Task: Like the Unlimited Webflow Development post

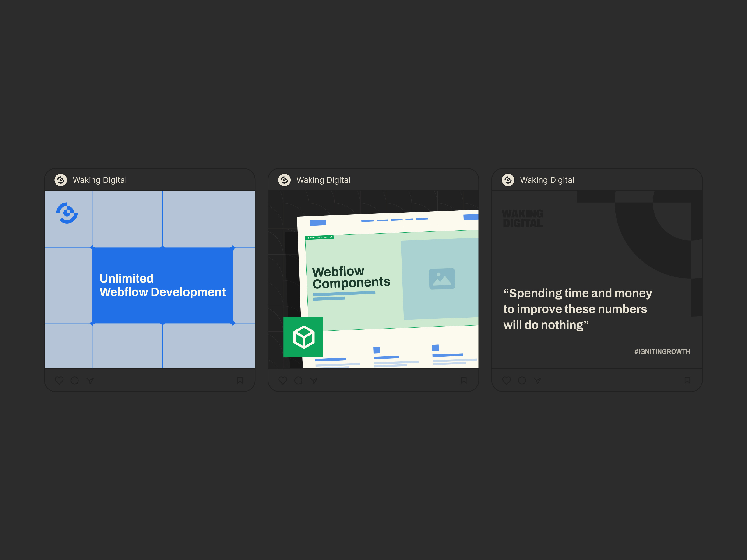Action: coord(59,380)
